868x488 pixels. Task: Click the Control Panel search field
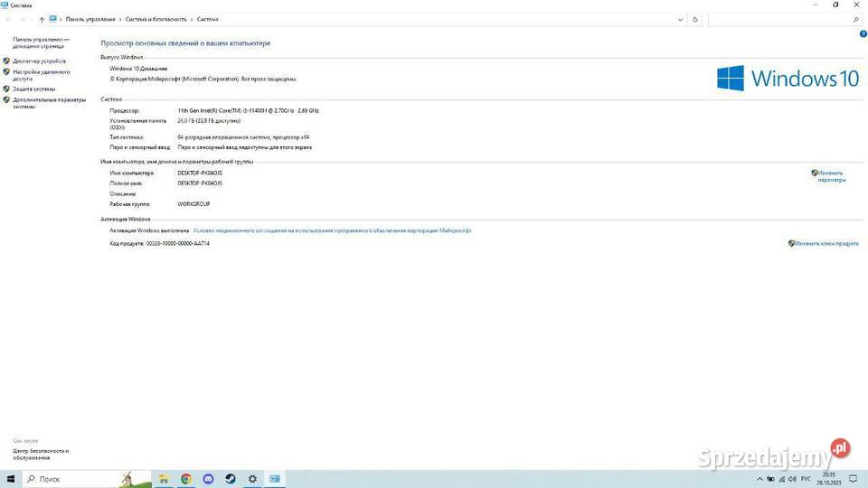[779, 19]
